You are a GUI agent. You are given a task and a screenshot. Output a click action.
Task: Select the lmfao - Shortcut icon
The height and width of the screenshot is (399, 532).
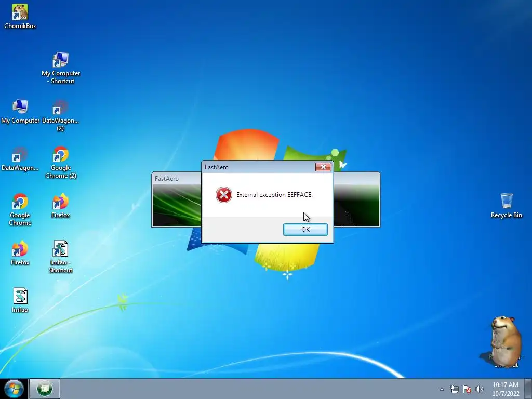coord(60,257)
